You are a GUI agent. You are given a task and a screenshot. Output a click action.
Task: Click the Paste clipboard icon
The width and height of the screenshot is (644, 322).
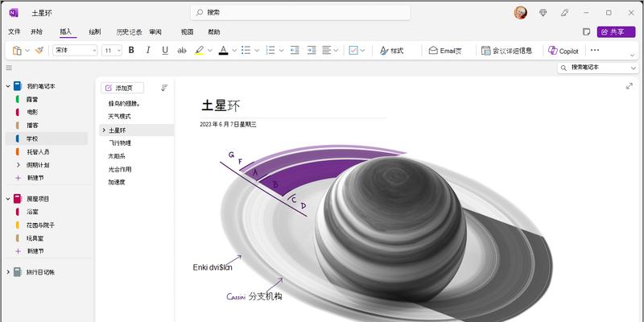click(17, 51)
